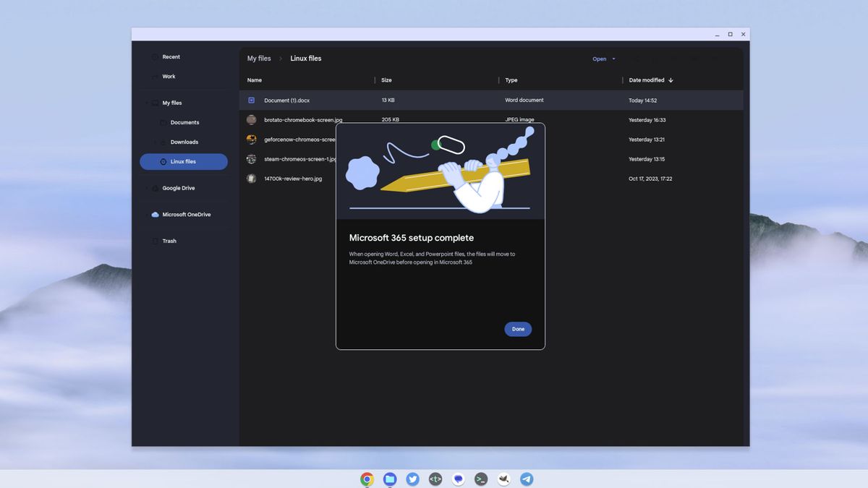Sort by the Type column header
Viewport: 868px width, 488px height.
tap(511, 80)
